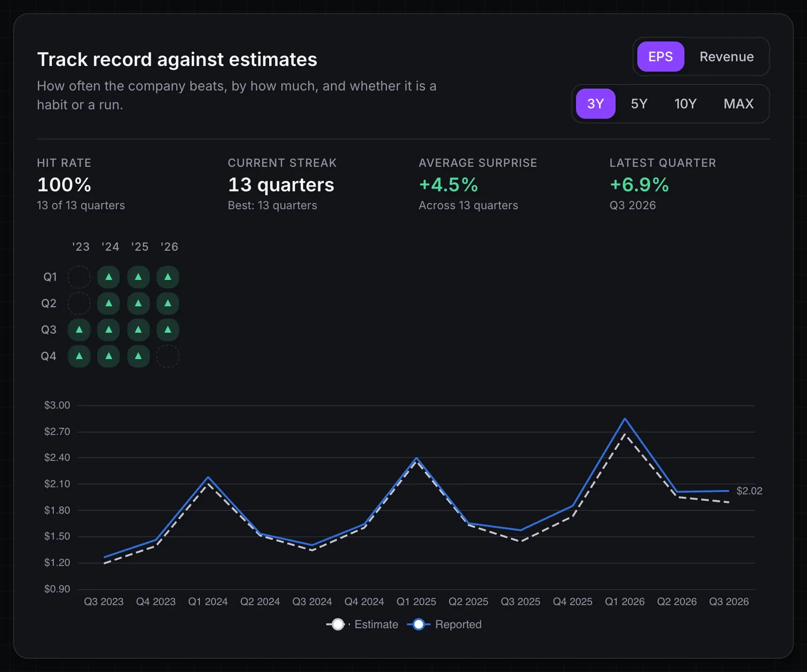Click the $2.02 end value label

pyautogui.click(x=749, y=491)
